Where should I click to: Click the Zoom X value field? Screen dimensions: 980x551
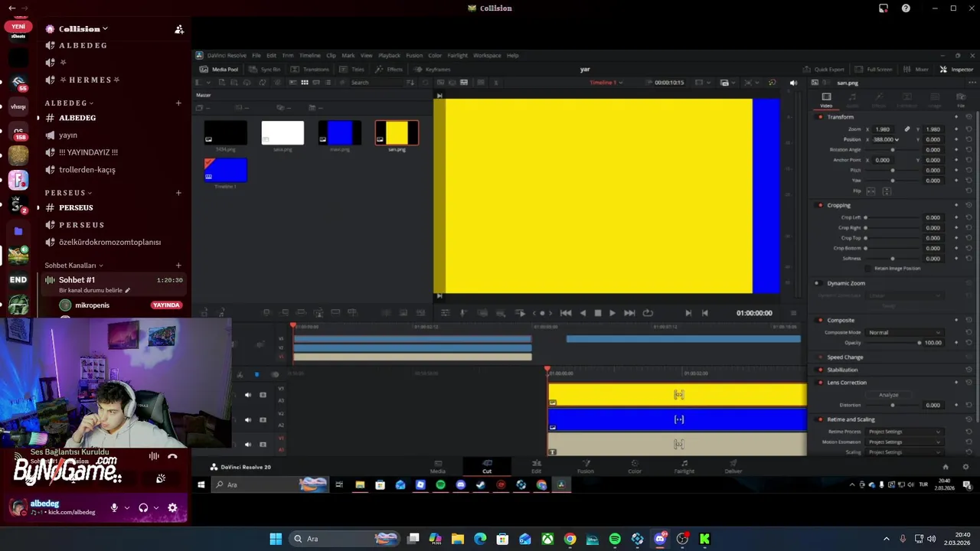(x=882, y=129)
